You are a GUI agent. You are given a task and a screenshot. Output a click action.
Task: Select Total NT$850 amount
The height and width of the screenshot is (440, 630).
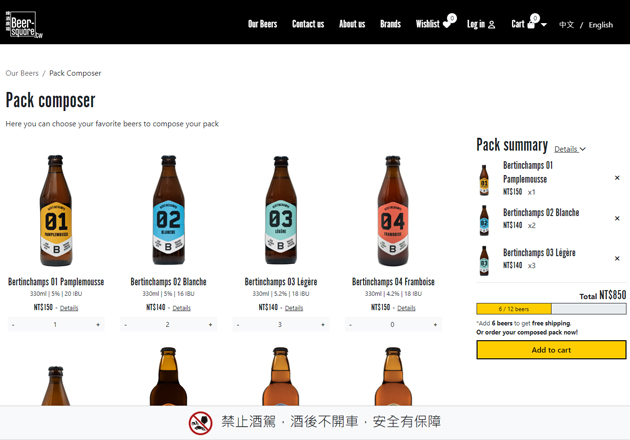coord(612,295)
